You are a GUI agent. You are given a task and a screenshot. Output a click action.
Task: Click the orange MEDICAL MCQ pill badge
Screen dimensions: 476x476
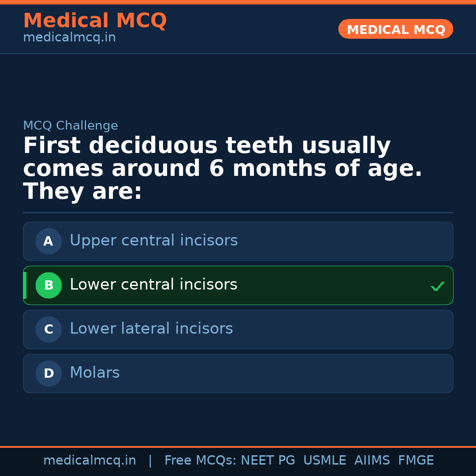[395, 29]
